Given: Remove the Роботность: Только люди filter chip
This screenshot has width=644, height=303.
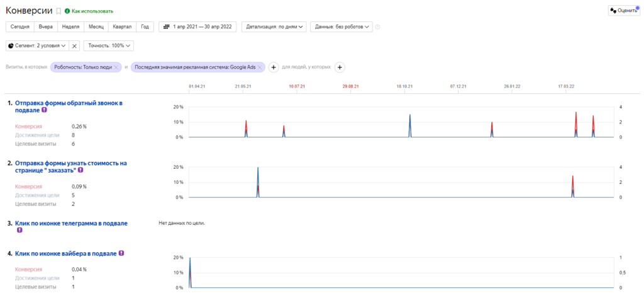Looking at the screenshot, I should click(116, 67).
